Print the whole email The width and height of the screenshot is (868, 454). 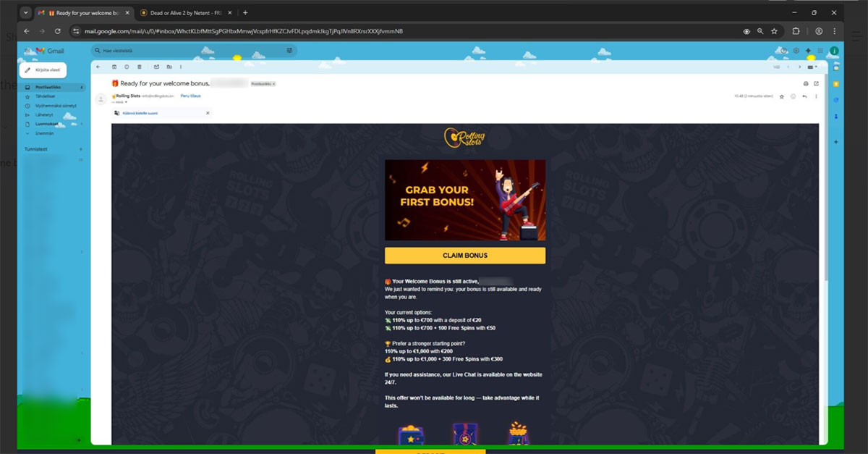pyautogui.click(x=806, y=83)
